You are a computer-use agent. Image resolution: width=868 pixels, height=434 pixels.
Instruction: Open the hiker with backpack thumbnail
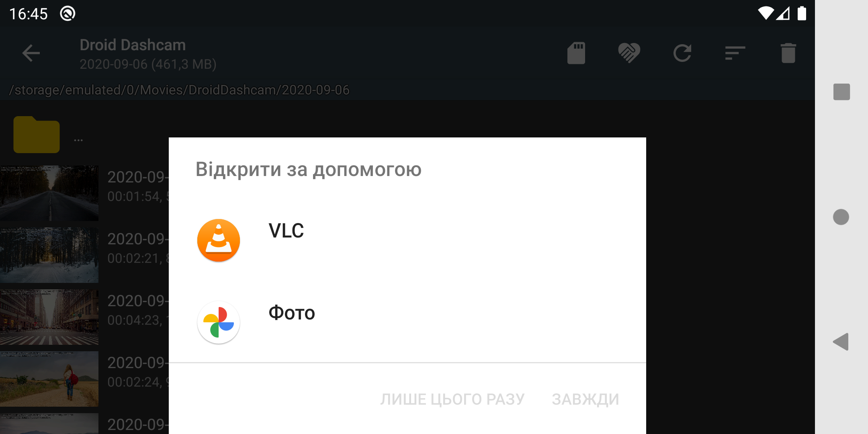click(x=49, y=379)
